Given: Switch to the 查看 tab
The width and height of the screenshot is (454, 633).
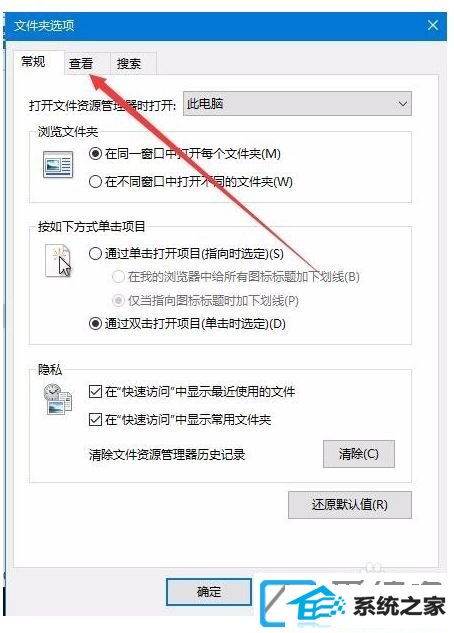Looking at the screenshot, I should (81, 63).
